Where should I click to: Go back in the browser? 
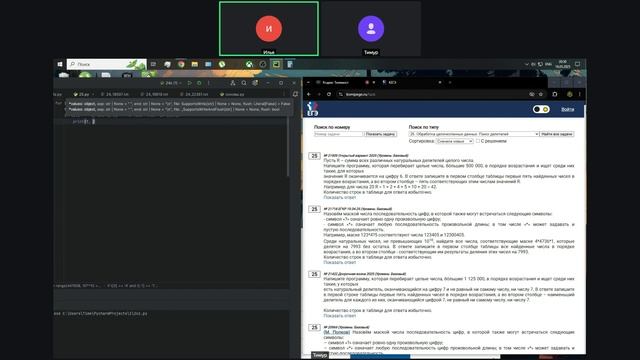point(309,94)
